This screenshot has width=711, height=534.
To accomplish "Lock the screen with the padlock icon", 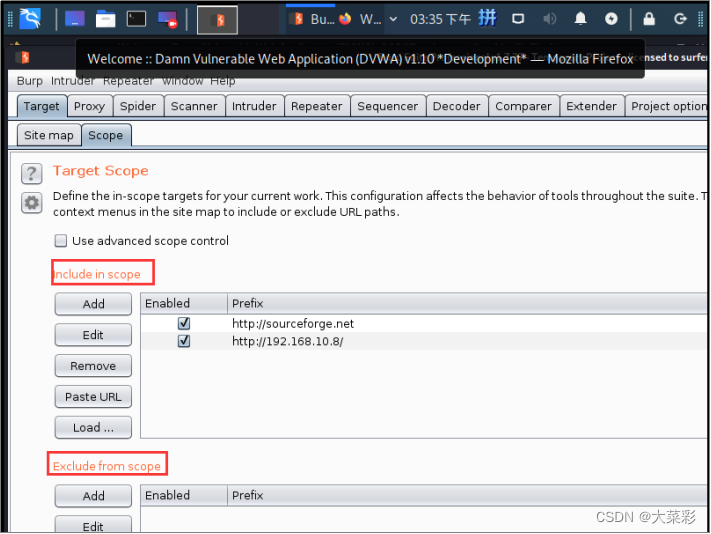I will [x=649, y=19].
